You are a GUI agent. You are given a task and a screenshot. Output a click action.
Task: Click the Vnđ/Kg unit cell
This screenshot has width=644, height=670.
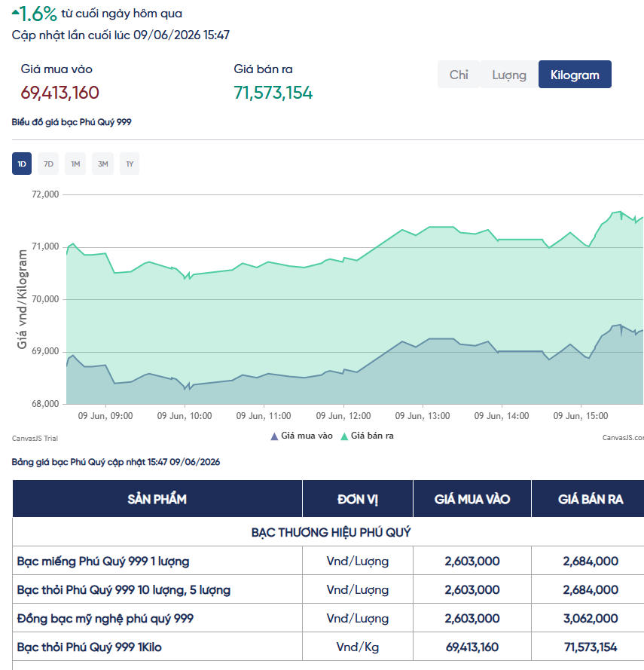click(x=358, y=647)
